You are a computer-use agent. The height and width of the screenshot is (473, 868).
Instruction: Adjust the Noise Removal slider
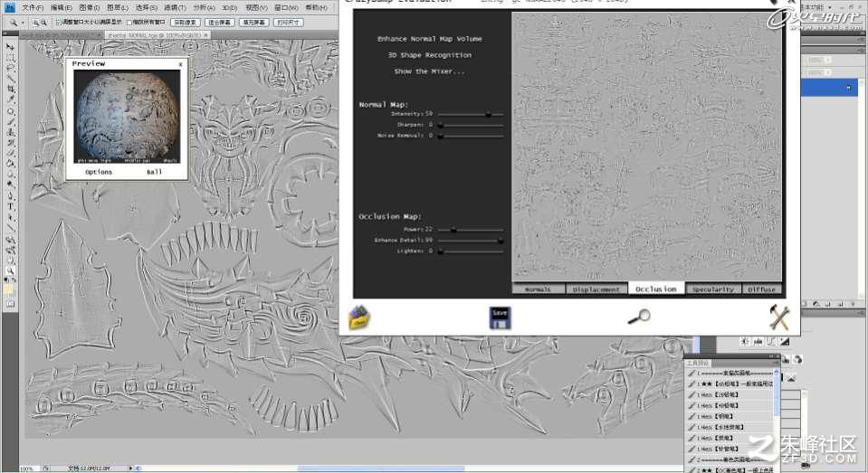[471, 136]
